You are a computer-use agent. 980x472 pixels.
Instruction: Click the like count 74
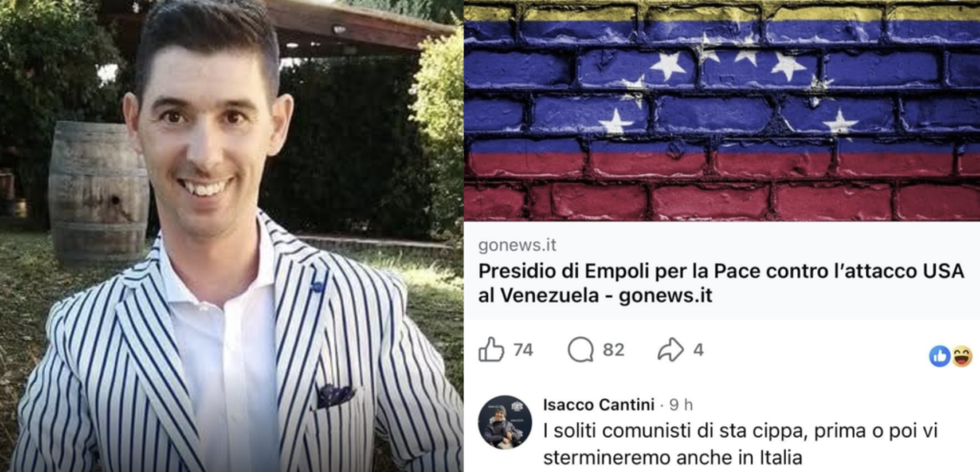click(x=523, y=350)
